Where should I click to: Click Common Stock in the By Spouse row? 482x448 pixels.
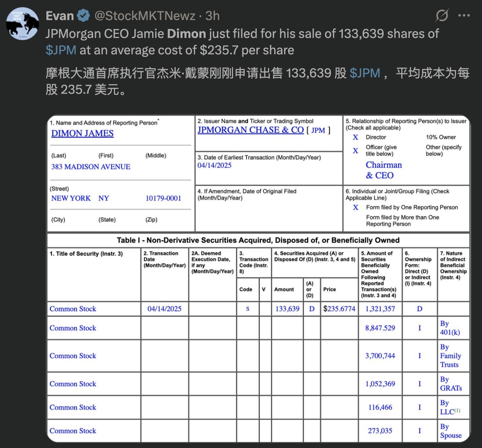[73, 431]
